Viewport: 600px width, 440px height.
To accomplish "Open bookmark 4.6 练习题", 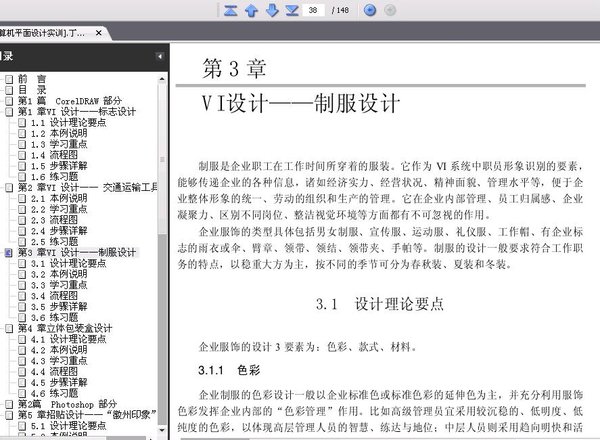I will [x=54, y=393].
